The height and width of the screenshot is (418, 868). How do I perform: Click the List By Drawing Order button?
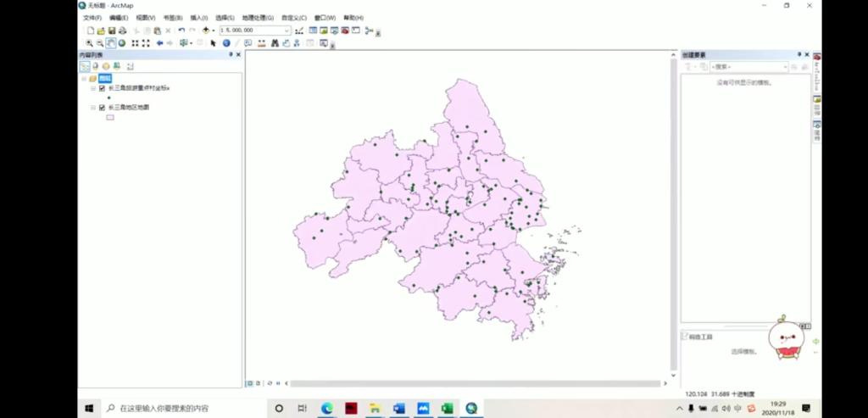click(85, 65)
